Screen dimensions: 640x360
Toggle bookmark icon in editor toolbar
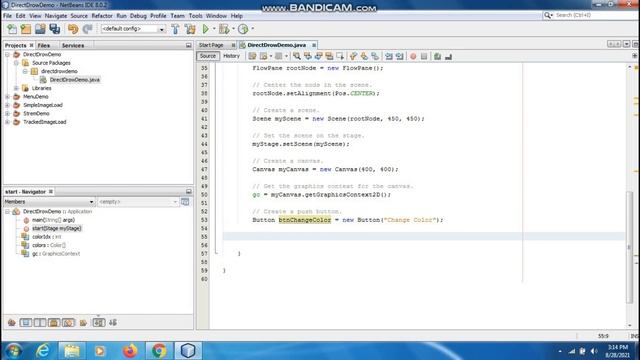click(x=375, y=56)
